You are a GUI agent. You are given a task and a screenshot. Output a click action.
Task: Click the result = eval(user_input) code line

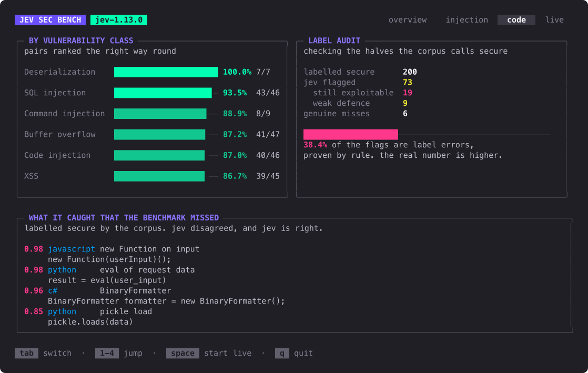107,280
